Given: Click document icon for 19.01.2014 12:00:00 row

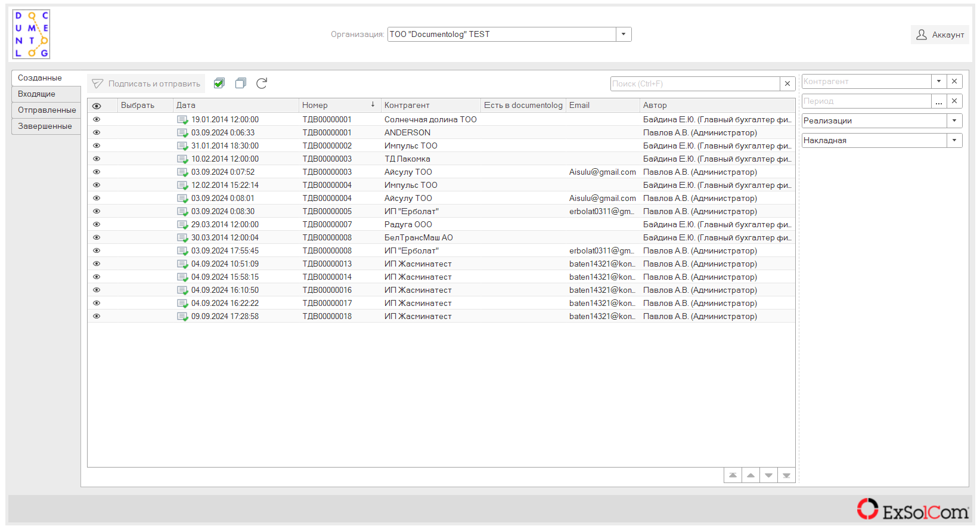Looking at the screenshot, I should pyautogui.click(x=182, y=120).
